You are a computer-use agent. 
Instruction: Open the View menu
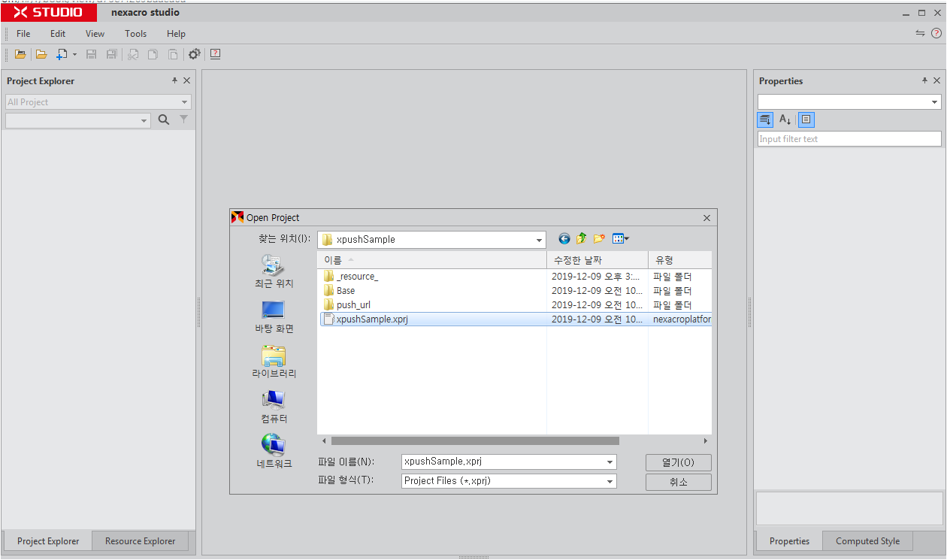(x=95, y=34)
